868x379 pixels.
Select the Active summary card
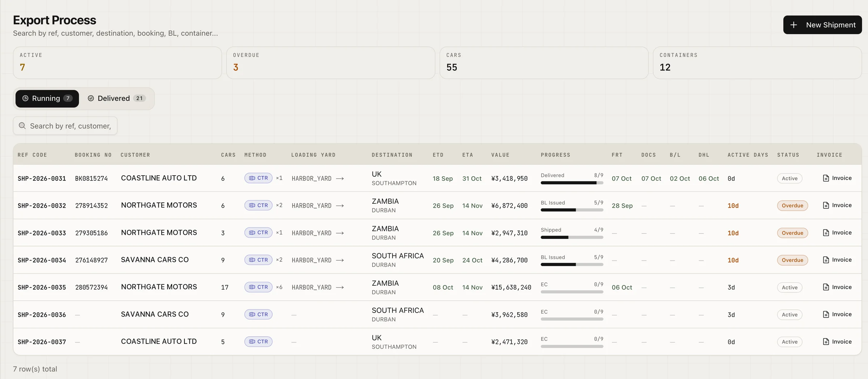(118, 63)
